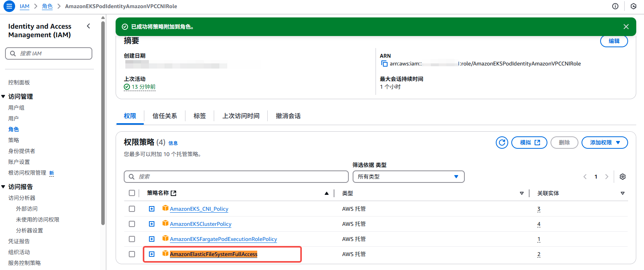
Task: Expand the AmazonEKSClusterPolicy row details
Action: click(x=152, y=224)
